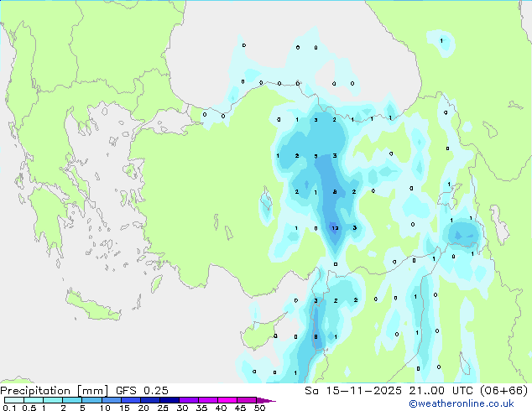
Task: Click the '20' legend label
Action: click(x=143, y=408)
